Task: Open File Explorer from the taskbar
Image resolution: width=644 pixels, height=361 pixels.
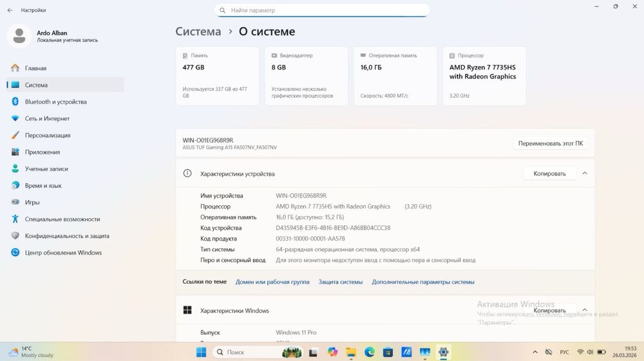Action: pyautogui.click(x=351, y=352)
